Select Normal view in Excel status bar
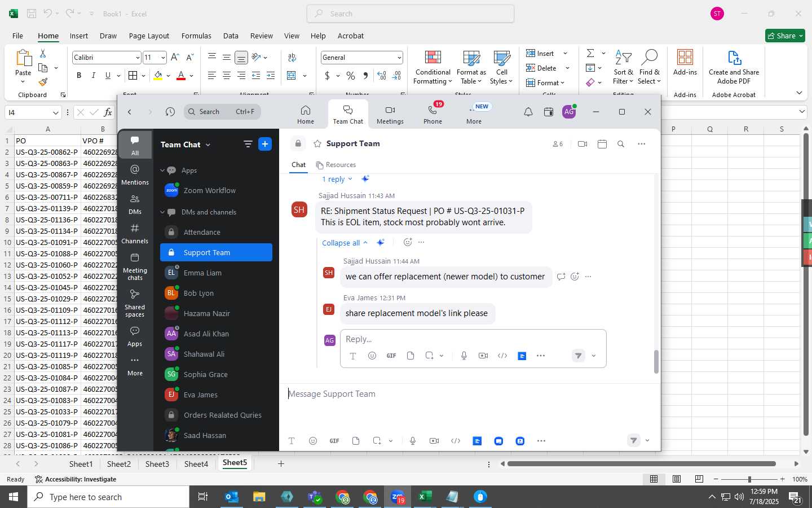 [x=654, y=479]
